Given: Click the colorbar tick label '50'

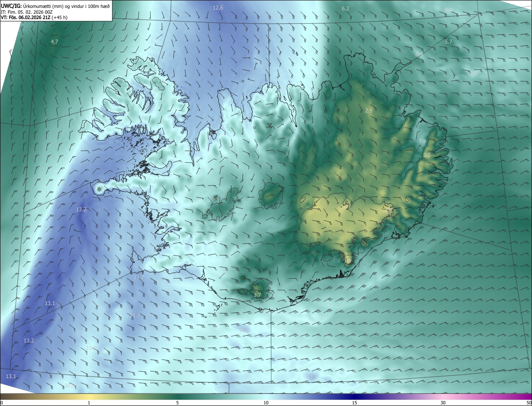Looking at the screenshot, I should [529, 403].
